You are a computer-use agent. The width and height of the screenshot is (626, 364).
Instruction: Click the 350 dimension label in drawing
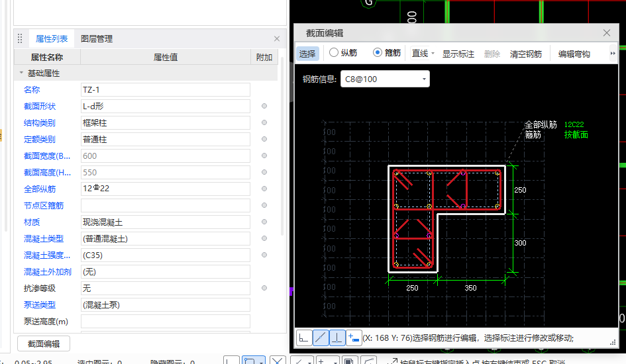[470, 288]
